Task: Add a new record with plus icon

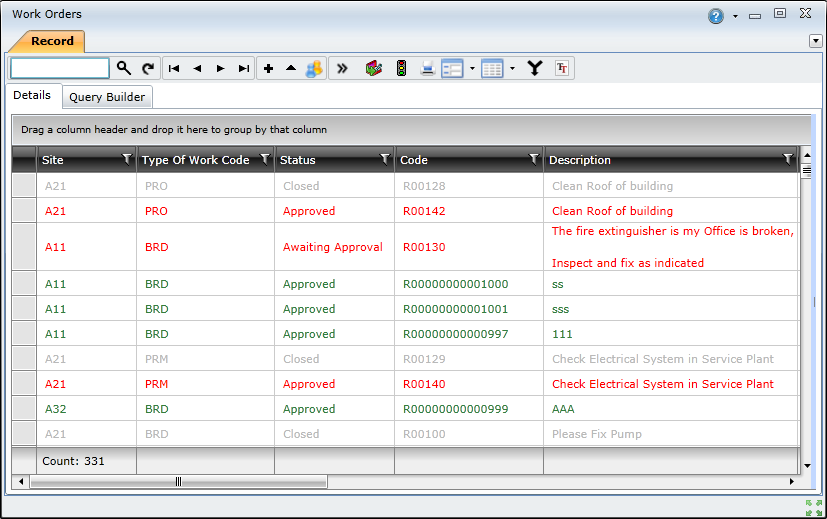Action: point(268,68)
